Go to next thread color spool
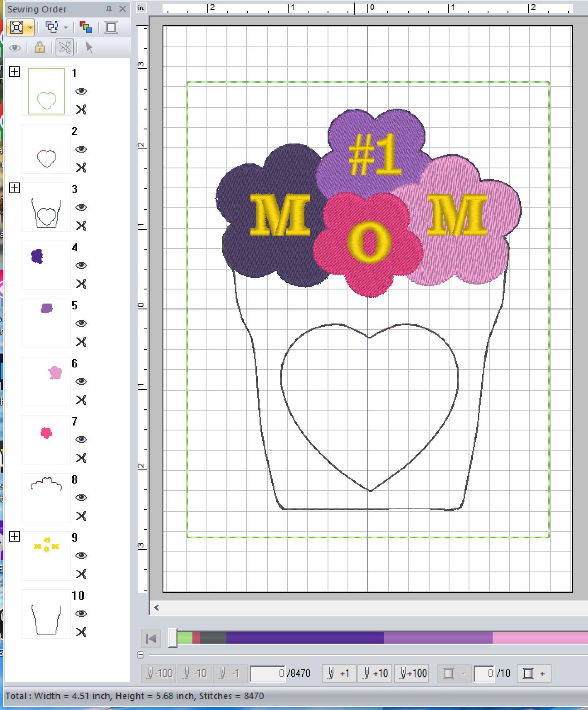588x710 pixels. [x=534, y=673]
